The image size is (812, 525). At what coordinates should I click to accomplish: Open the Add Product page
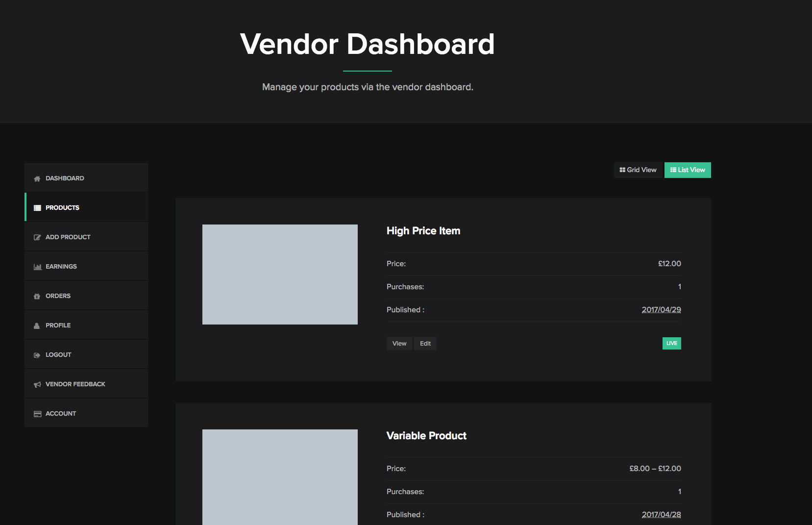[x=86, y=236]
